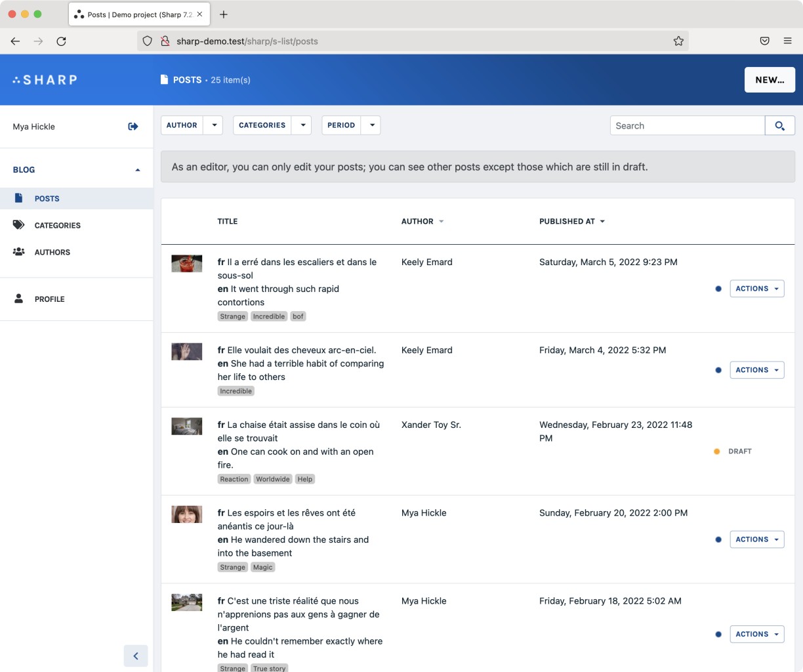Click the search magnifier icon button
This screenshot has width=803, height=672.
(779, 125)
